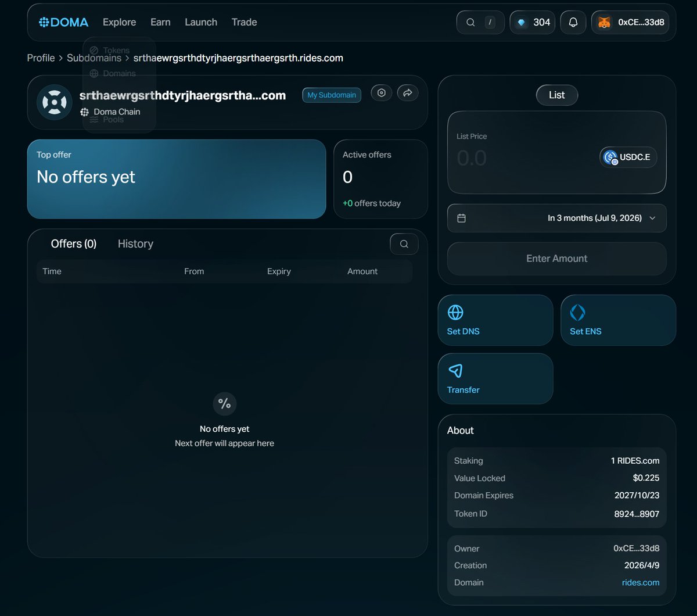Click the Set ENS card
Screen dimensions: 697x616
618,320
